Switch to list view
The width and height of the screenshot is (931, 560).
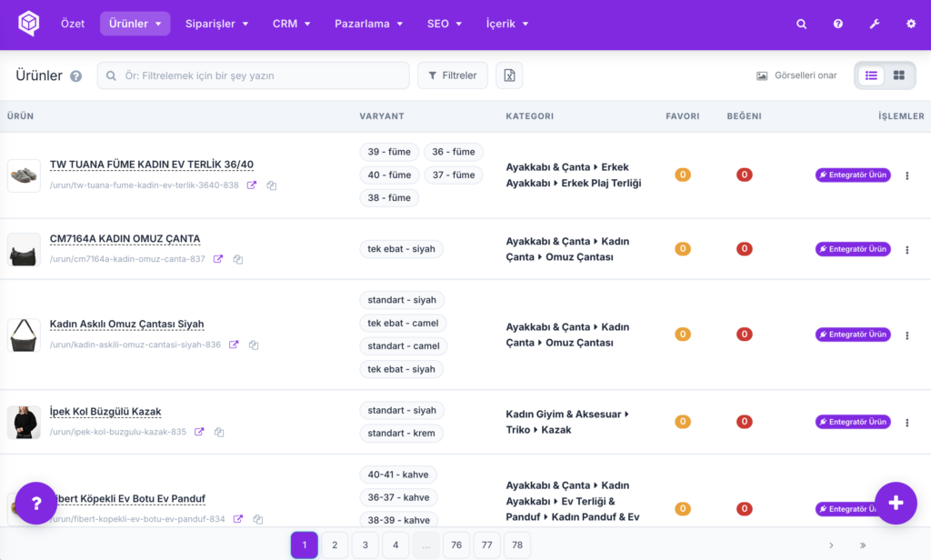[871, 75]
